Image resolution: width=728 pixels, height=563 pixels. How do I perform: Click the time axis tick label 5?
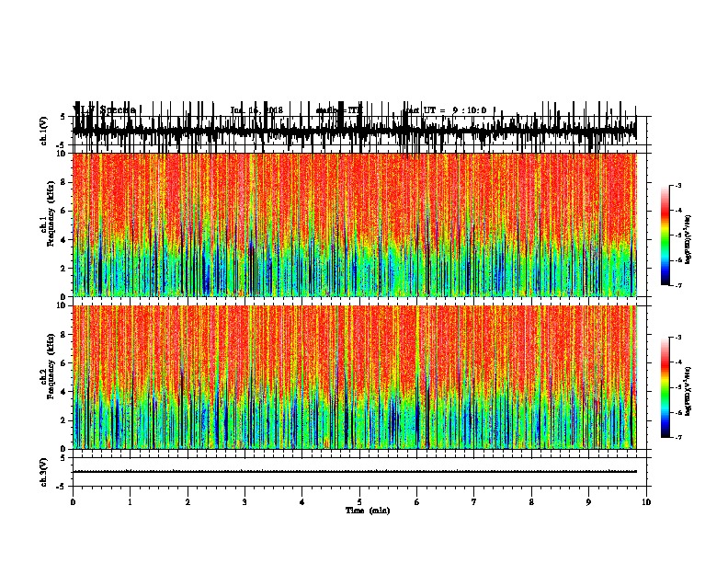pyautogui.click(x=359, y=502)
